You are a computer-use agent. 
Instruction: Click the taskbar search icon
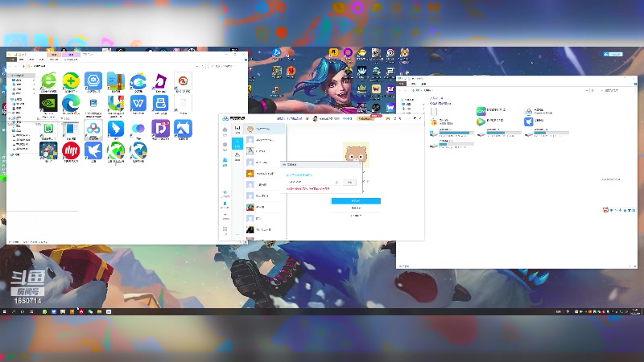pyautogui.click(x=14, y=311)
